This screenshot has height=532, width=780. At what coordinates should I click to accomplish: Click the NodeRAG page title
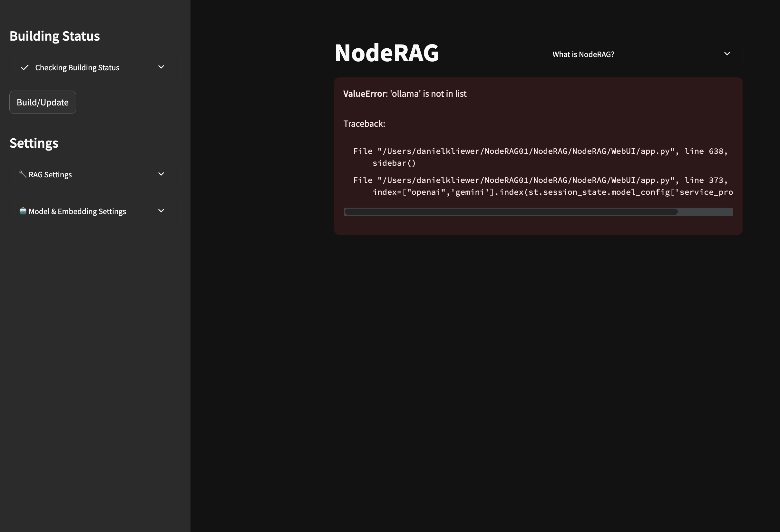point(386,53)
